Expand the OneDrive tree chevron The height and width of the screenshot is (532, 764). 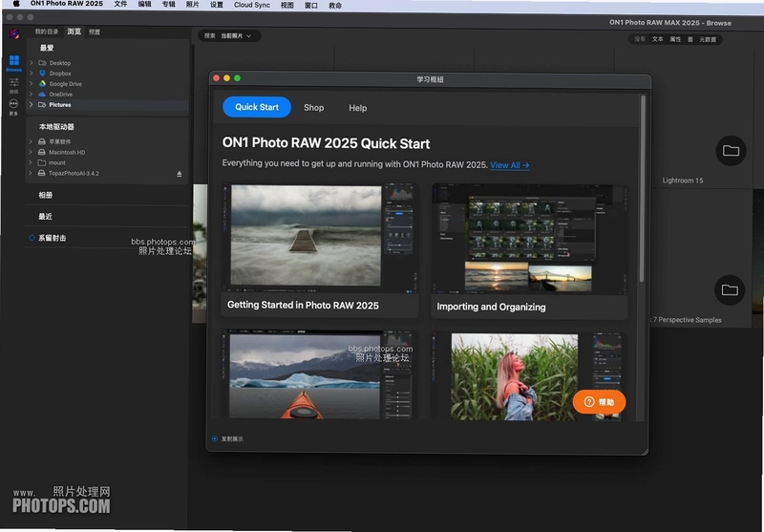32,94
